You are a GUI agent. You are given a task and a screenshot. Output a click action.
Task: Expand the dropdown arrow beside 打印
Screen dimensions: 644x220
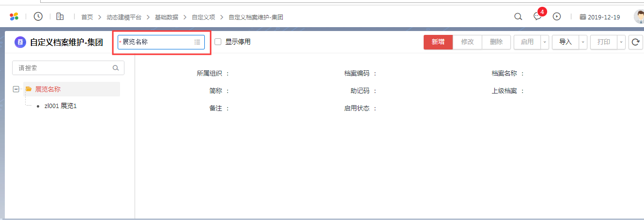coord(621,42)
